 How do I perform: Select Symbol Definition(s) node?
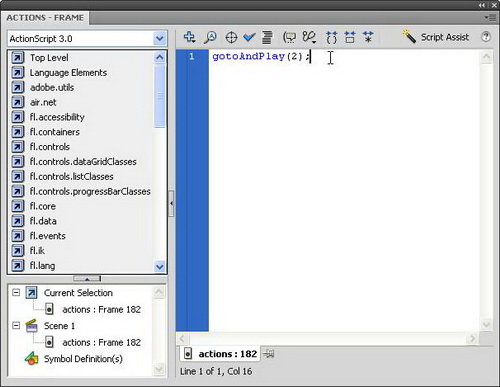pyautogui.click(x=83, y=359)
